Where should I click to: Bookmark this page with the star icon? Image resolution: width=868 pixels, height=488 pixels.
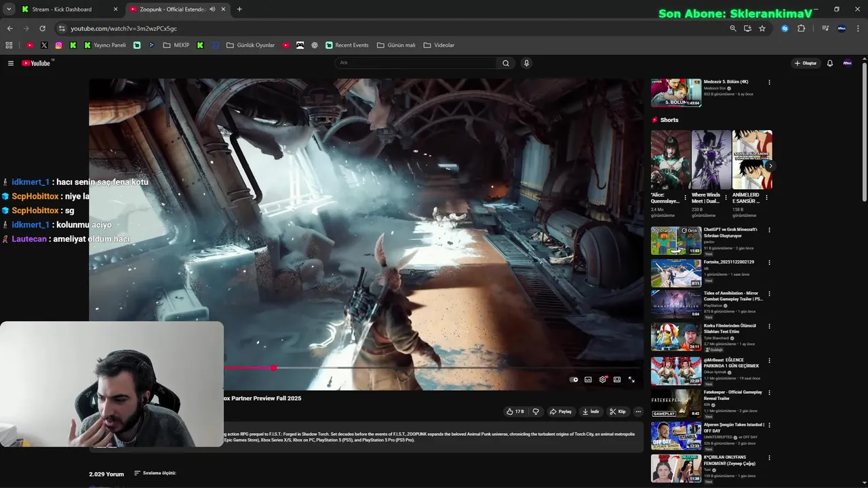coord(762,28)
